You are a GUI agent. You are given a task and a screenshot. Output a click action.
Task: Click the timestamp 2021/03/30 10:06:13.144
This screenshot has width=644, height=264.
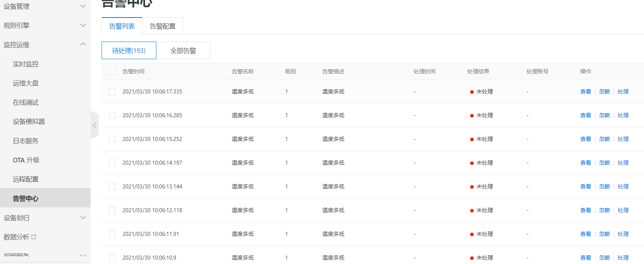(152, 187)
